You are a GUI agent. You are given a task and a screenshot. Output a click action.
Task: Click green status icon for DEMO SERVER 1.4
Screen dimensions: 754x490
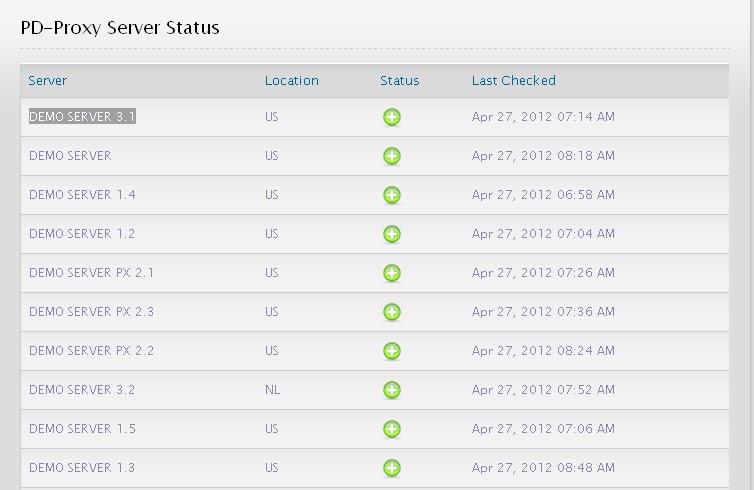point(392,195)
